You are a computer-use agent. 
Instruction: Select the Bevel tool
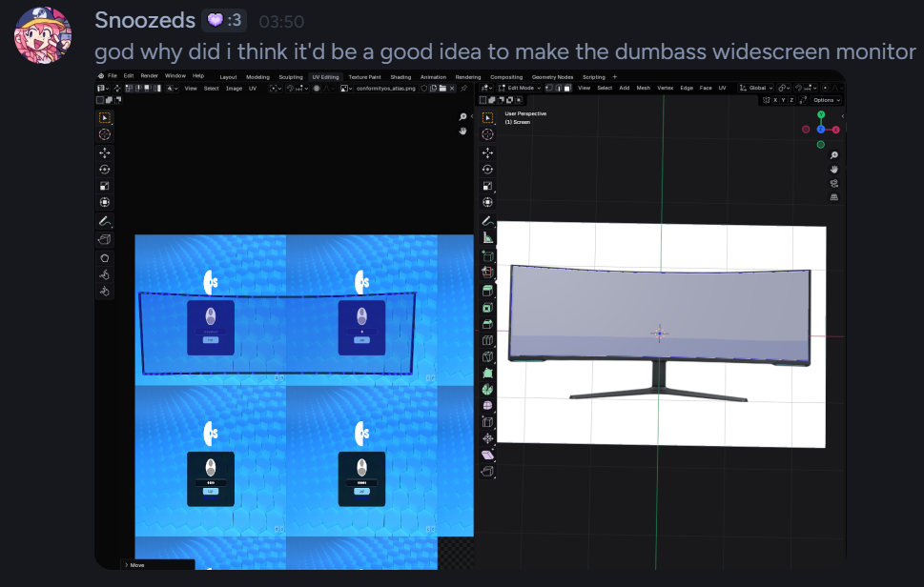(487, 324)
